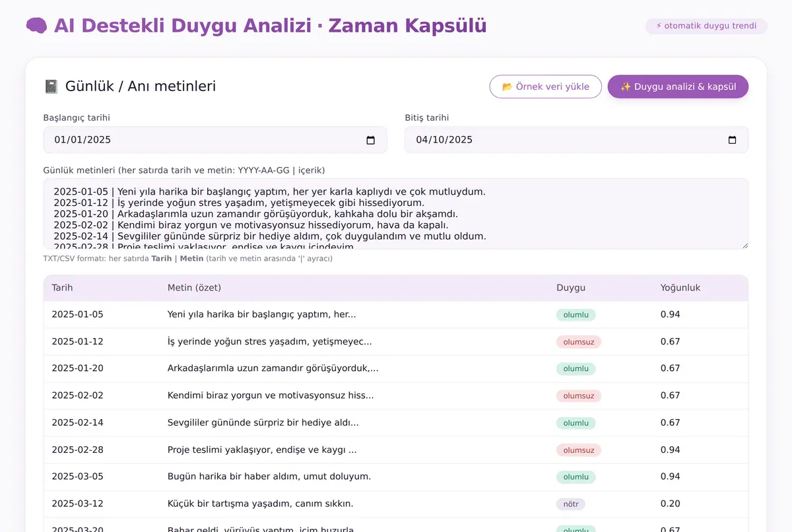Click the notebook icon beside Günlük heading

[x=51, y=86]
